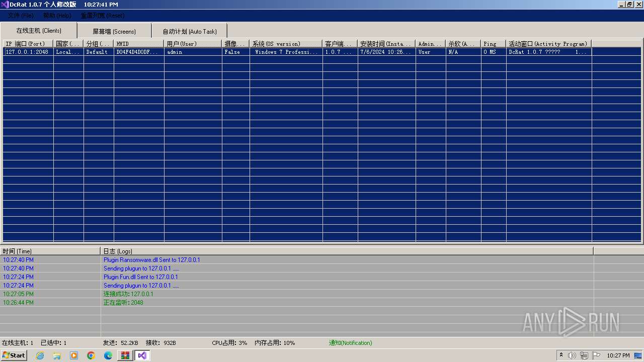644x362 pixels.
Task: Click the 'admin' user cell
Action: click(193, 52)
